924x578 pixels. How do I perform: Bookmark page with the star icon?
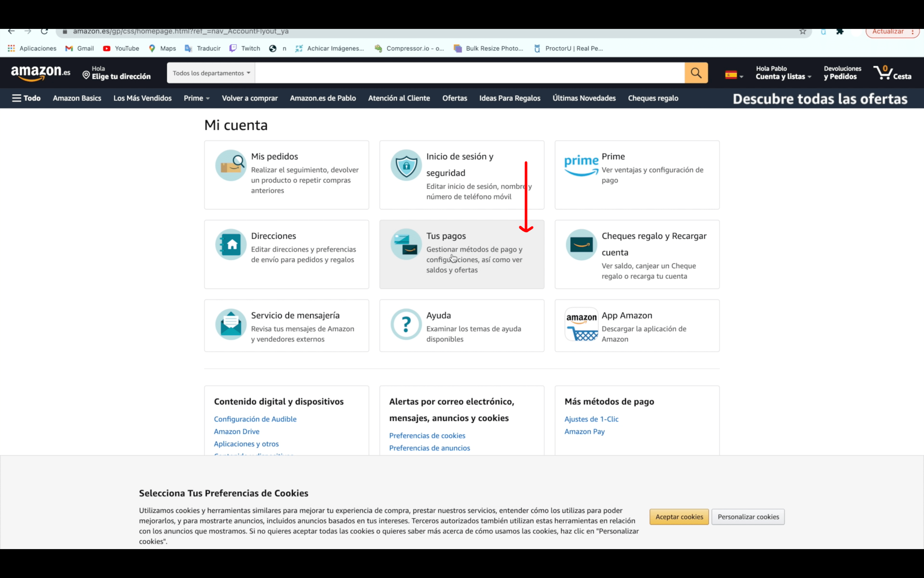coord(803,31)
